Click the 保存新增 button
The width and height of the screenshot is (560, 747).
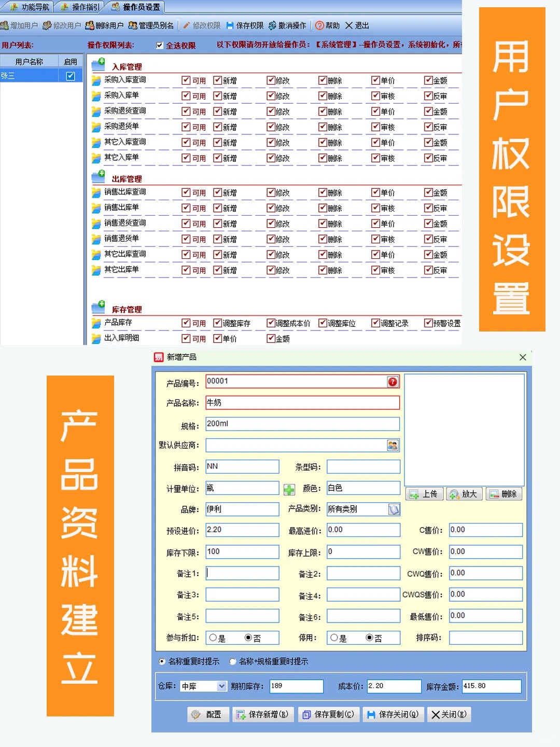tap(263, 714)
